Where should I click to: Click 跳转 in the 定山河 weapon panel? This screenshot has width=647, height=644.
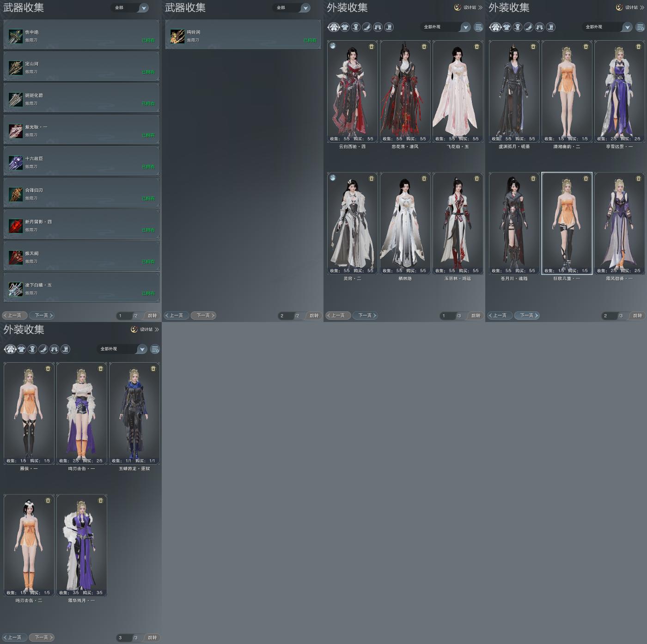click(x=153, y=316)
